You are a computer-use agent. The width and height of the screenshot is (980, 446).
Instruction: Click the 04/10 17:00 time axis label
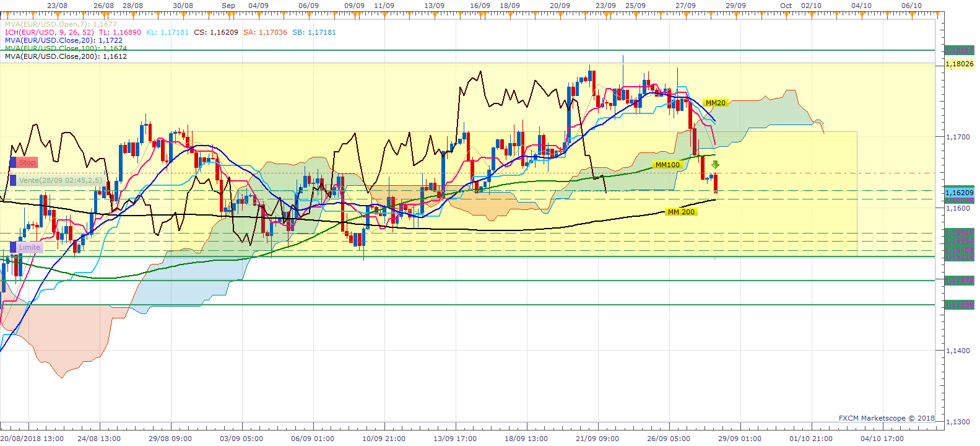click(882, 439)
